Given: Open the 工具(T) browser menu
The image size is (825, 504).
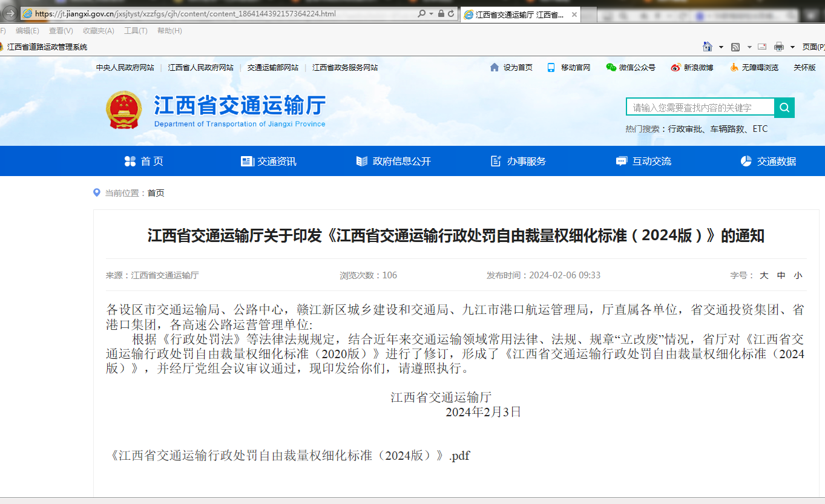Looking at the screenshot, I should tap(136, 31).
